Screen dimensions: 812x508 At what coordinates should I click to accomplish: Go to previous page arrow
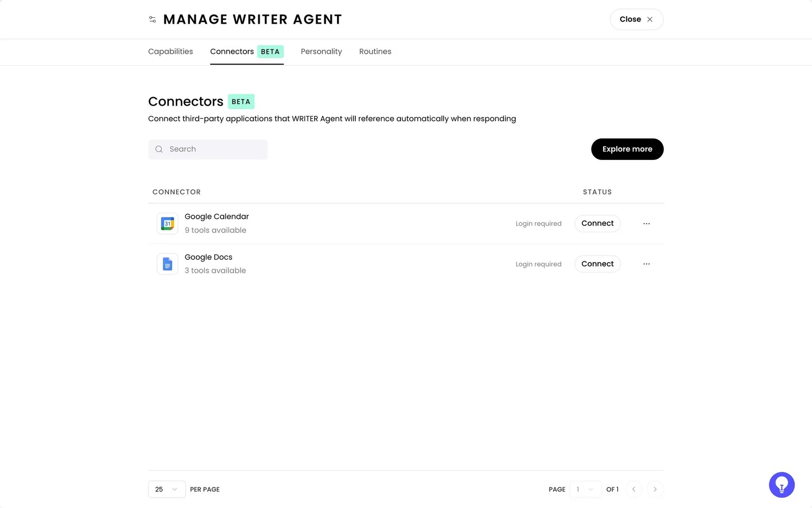tap(634, 489)
